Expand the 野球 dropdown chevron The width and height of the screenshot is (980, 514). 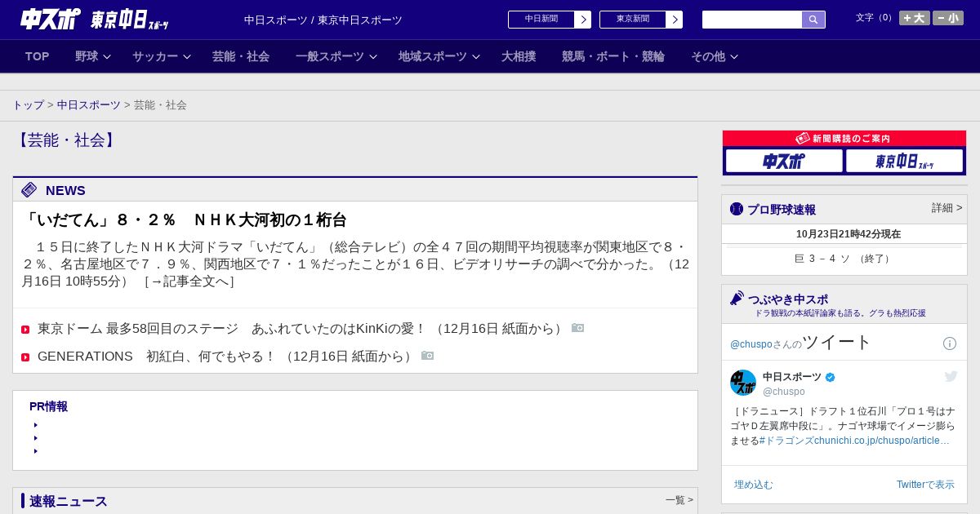tap(107, 57)
